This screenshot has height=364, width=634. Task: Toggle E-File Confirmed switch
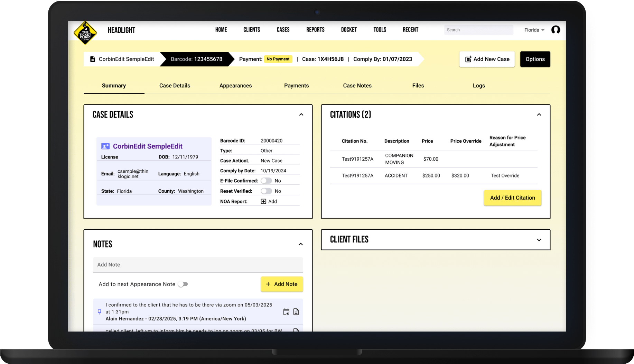coord(266,181)
